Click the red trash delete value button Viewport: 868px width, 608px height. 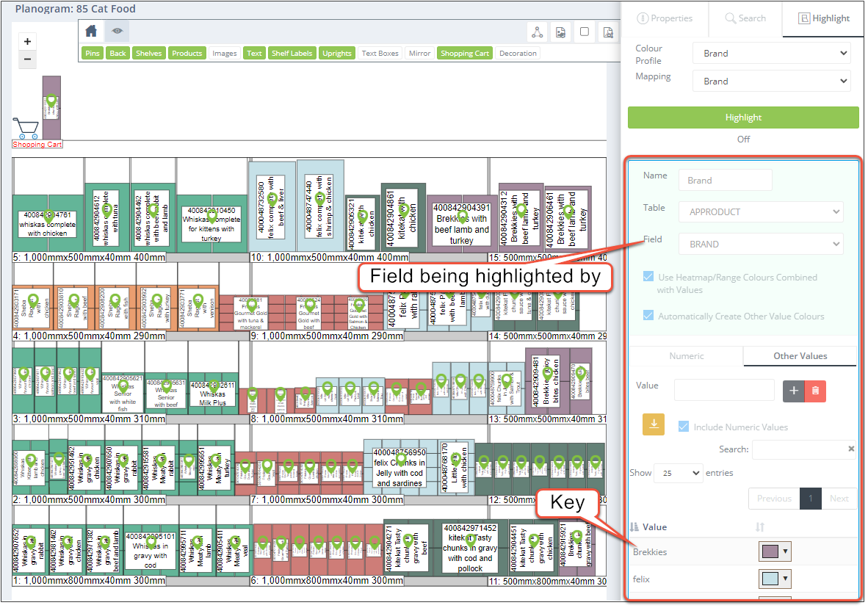(815, 391)
